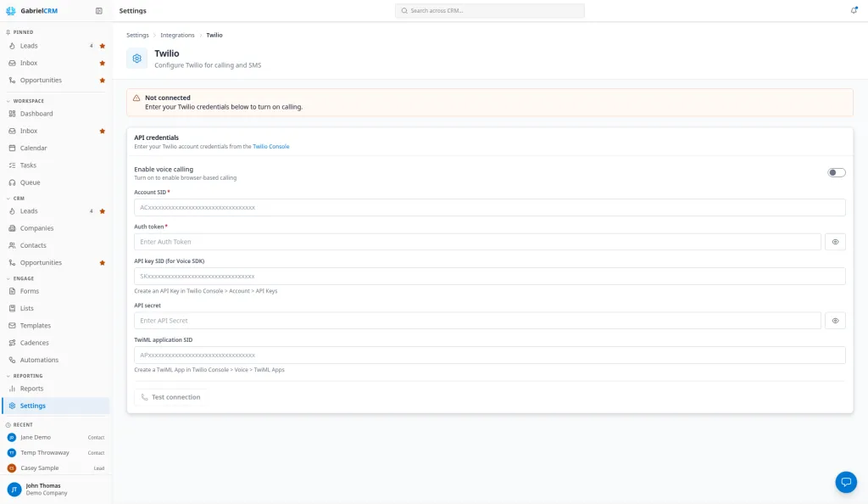The width and height of the screenshot is (868, 504).
Task: Click the Cadences icon in sidebar
Action: click(x=12, y=343)
